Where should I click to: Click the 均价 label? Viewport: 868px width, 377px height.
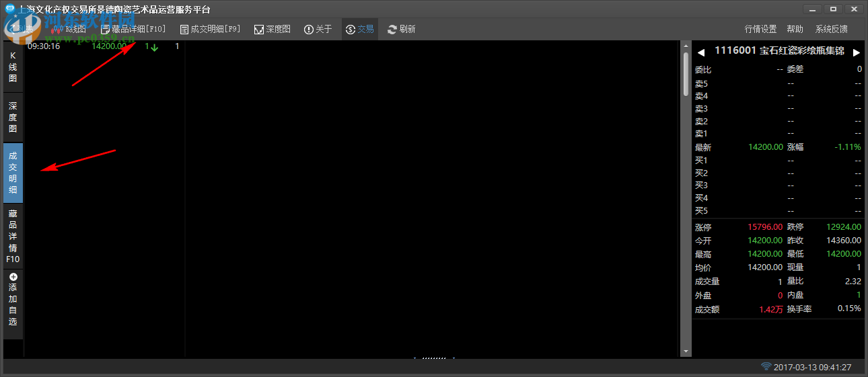[703, 267]
